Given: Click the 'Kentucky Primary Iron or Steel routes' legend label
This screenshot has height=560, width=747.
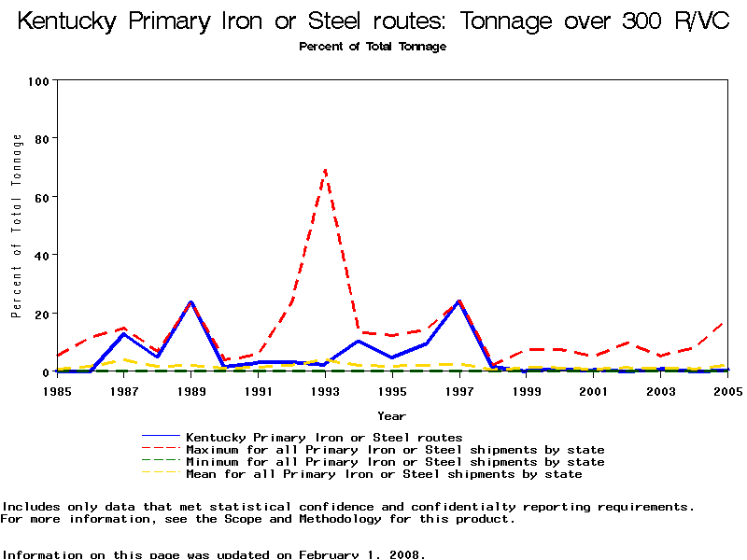Looking at the screenshot, I should click(x=324, y=437).
